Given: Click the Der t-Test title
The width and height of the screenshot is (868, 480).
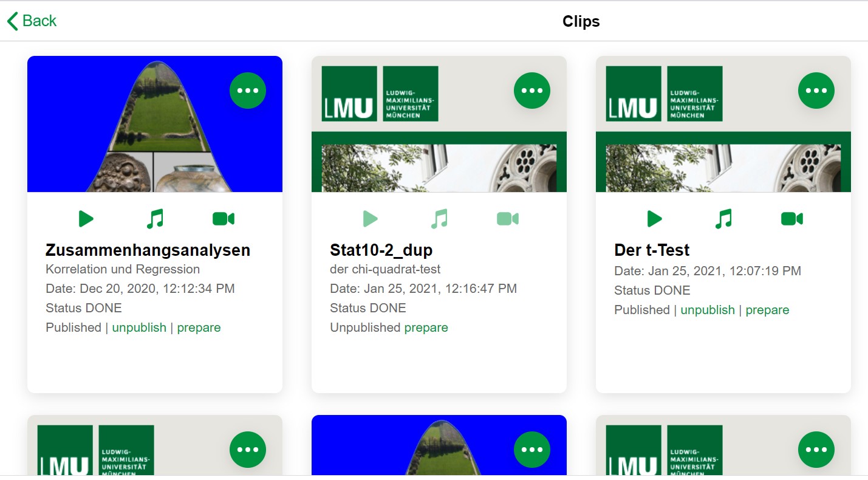Looking at the screenshot, I should 652,250.
